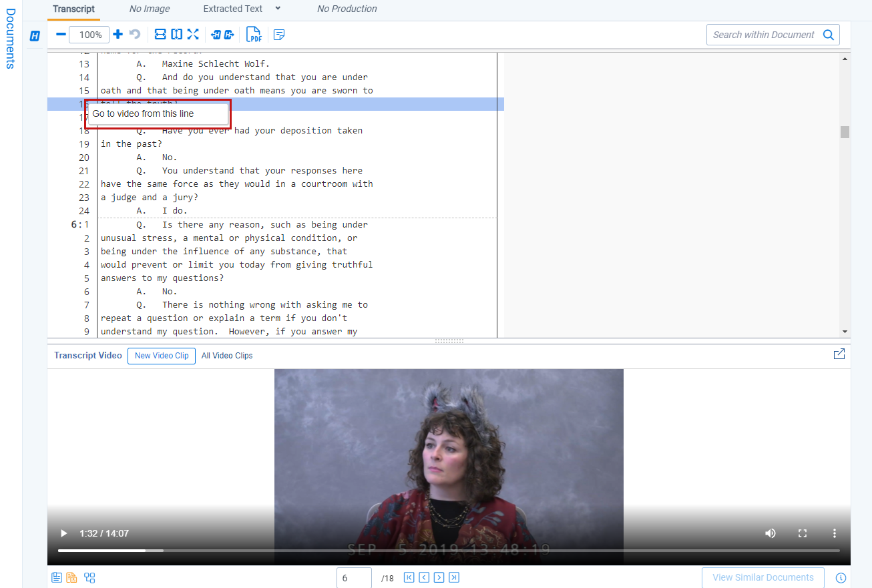This screenshot has width=872, height=588.
Task: Click video time display 1:32 / 14:07
Action: pyautogui.click(x=104, y=533)
